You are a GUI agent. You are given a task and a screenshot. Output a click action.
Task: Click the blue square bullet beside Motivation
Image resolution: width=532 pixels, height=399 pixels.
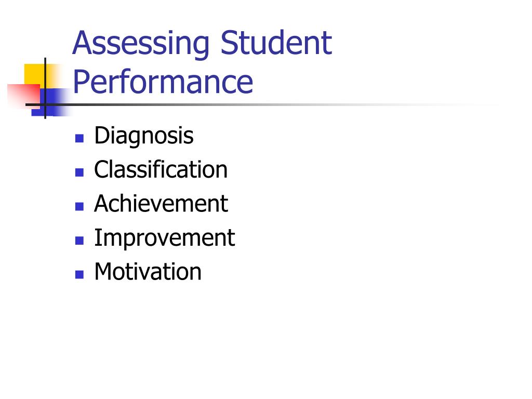[x=79, y=274]
